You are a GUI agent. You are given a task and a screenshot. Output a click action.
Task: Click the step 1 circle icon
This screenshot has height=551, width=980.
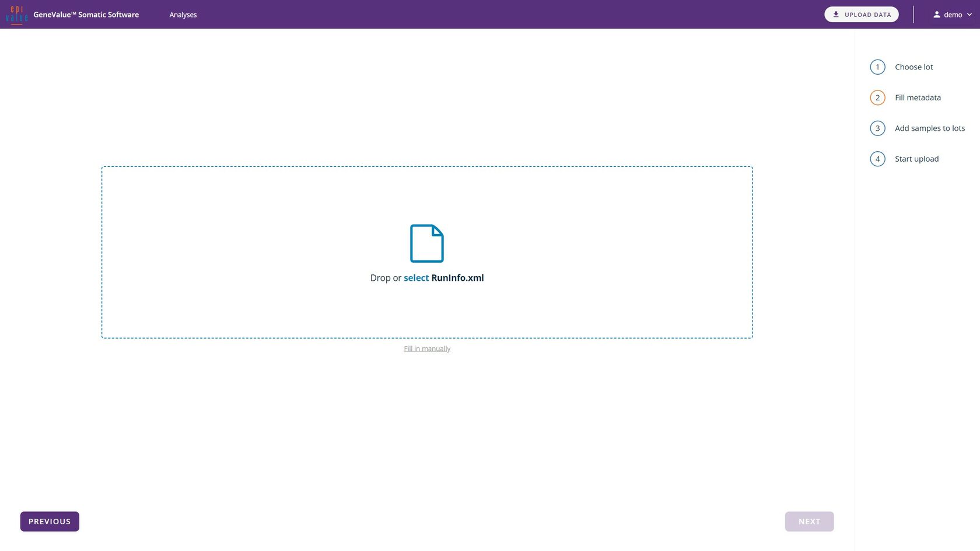pyautogui.click(x=877, y=67)
